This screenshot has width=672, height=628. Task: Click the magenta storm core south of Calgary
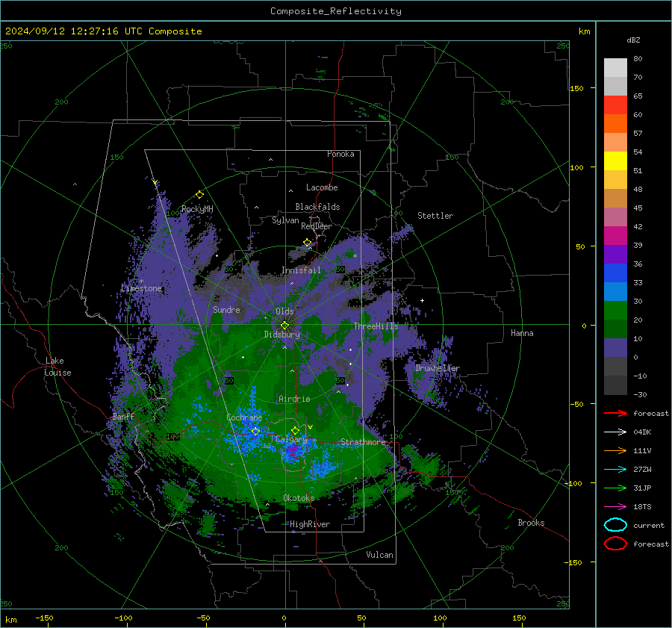(x=293, y=451)
